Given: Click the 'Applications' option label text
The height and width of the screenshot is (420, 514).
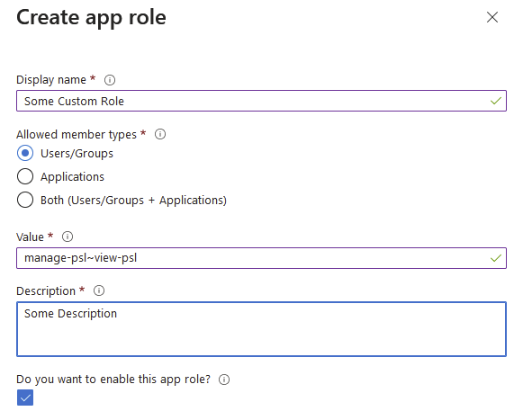Looking at the screenshot, I should click(x=72, y=177).
